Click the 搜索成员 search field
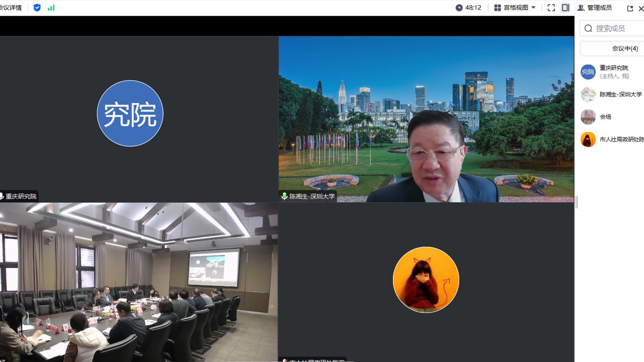The image size is (644, 362). [x=616, y=29]
